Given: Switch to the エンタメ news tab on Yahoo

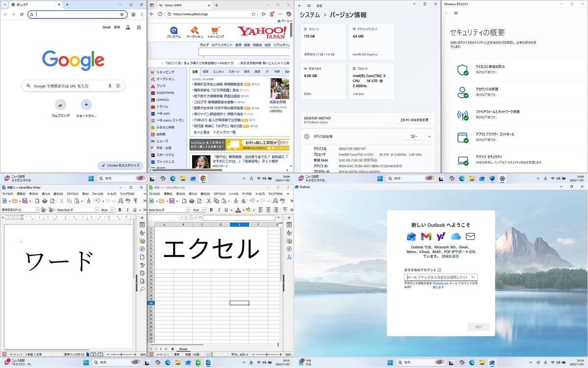Looking at the screenshot, I should point(219,72).
